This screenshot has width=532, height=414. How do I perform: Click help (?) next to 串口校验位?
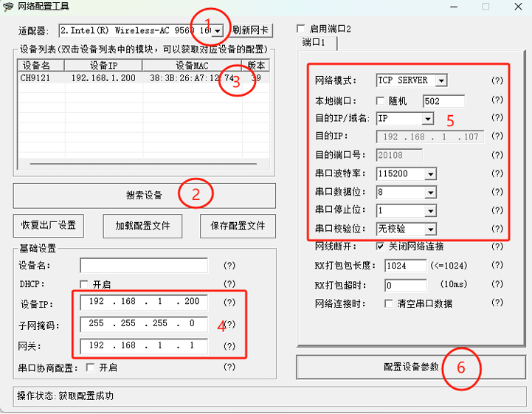pos(497,229)
